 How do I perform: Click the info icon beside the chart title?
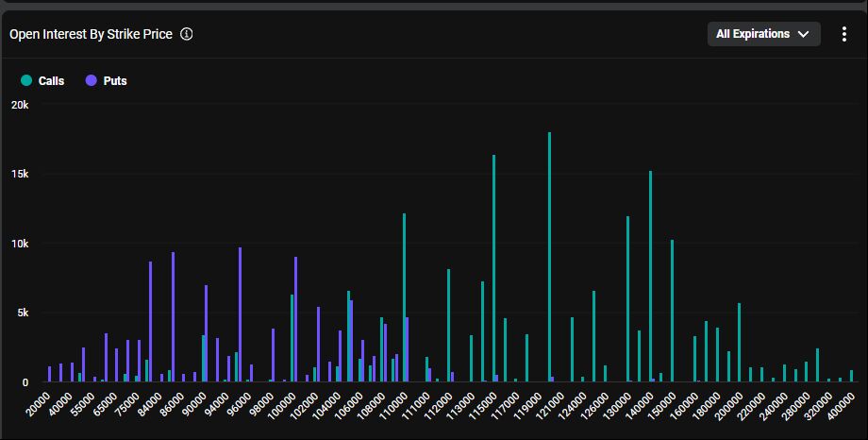[x=187, y=34]
